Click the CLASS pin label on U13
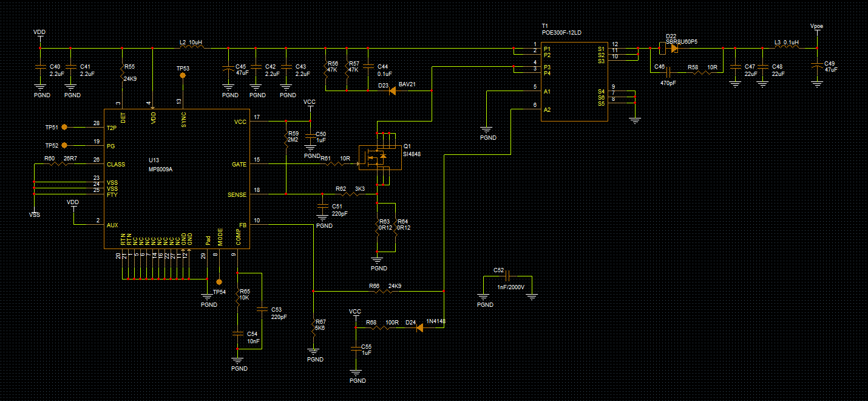Viewport: 868px width, 401px height. tap(116, 165)
